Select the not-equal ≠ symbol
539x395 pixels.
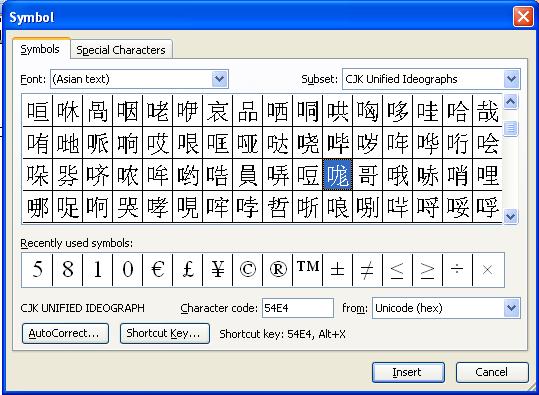(x=367, y=270)
